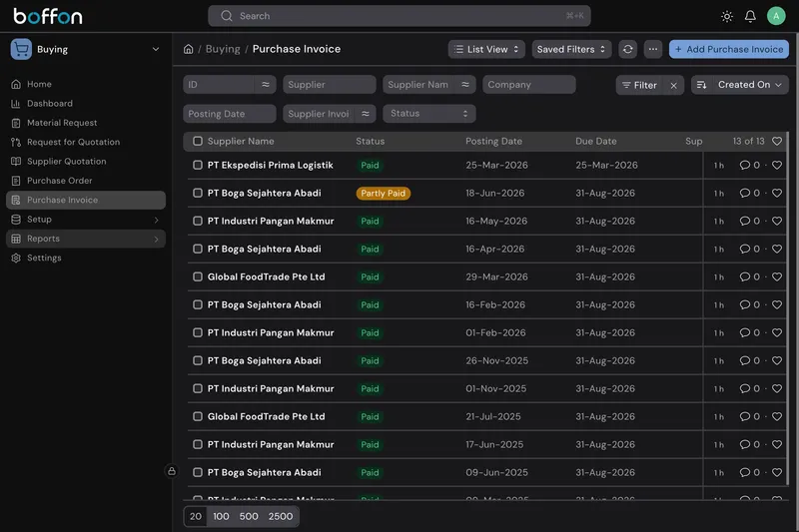This screenshot has width=799, height=532.
Task: Set page size to 2500
Action: pos(281,516)
